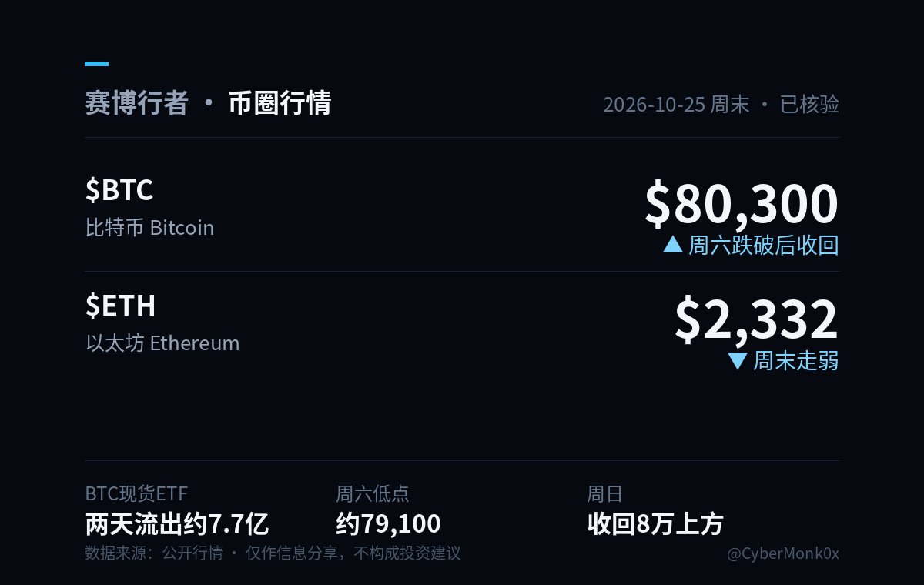
Task: Select the 以太坊 Ethereum subtitle
Action: pyautogui.click(x=162, y=343)
